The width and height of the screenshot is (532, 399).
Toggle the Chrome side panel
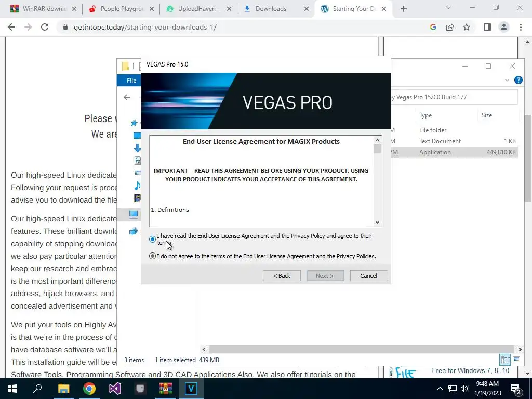pos(487,27)
